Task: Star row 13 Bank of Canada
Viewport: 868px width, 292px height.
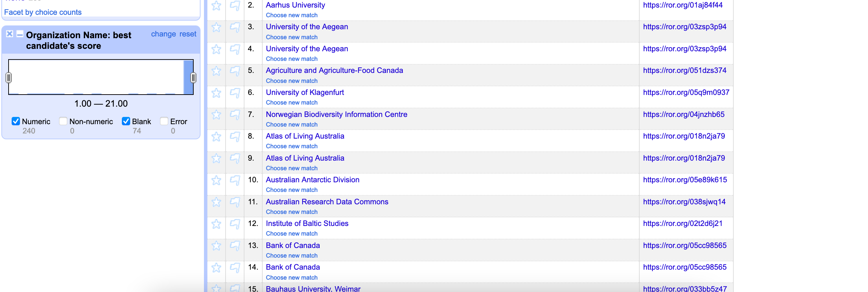Action: coord(216,246)
